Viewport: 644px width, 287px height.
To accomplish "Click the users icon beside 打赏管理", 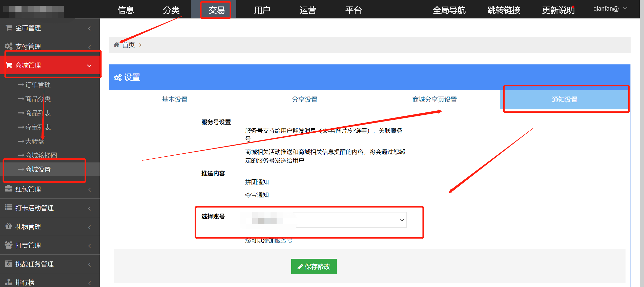I will coord(9,245).
